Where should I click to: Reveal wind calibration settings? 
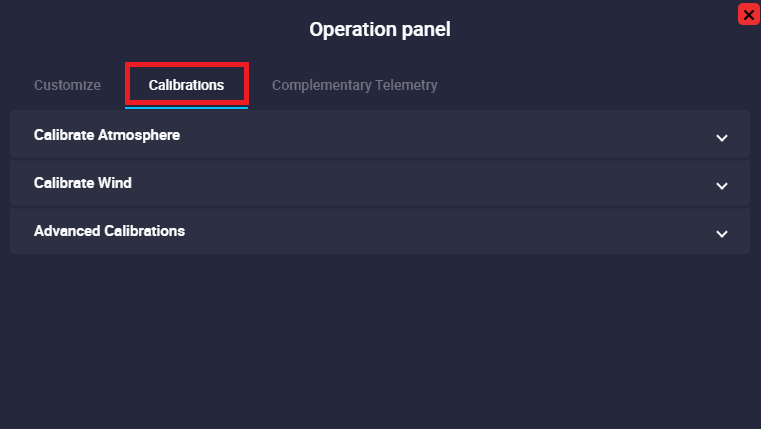(380, 183)
